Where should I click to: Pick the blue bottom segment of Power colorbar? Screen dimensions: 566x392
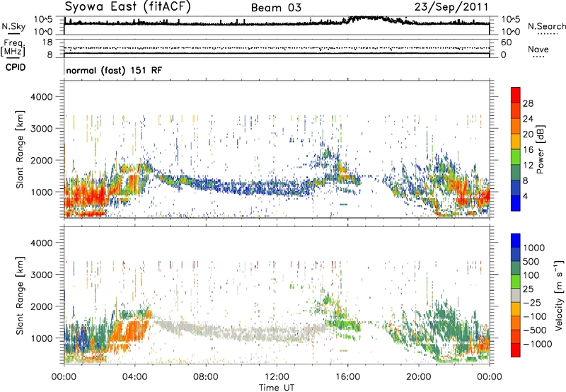(x=516, y=203)
